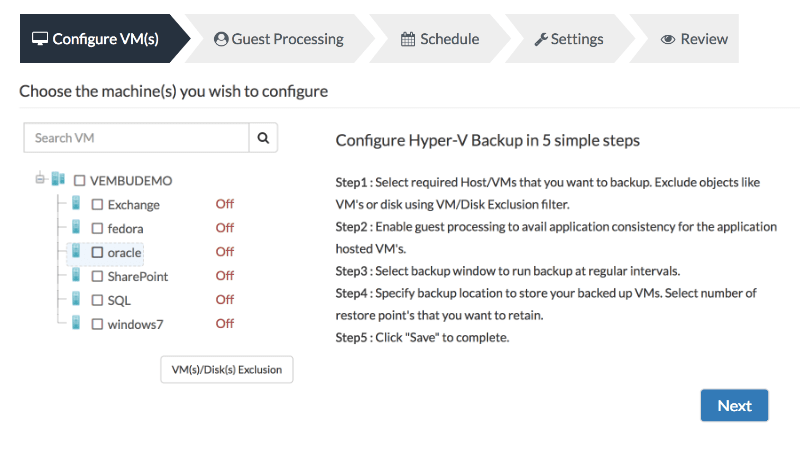Check the windows7 VM checkbox
The height and width of the screenshot is (450, 800).
tap(97, 324)
